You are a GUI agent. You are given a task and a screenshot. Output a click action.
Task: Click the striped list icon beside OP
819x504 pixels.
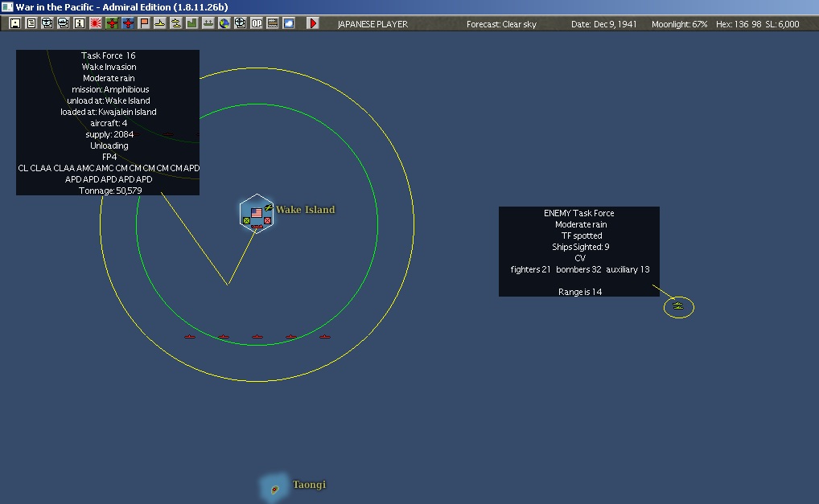[x=273, y=23]
